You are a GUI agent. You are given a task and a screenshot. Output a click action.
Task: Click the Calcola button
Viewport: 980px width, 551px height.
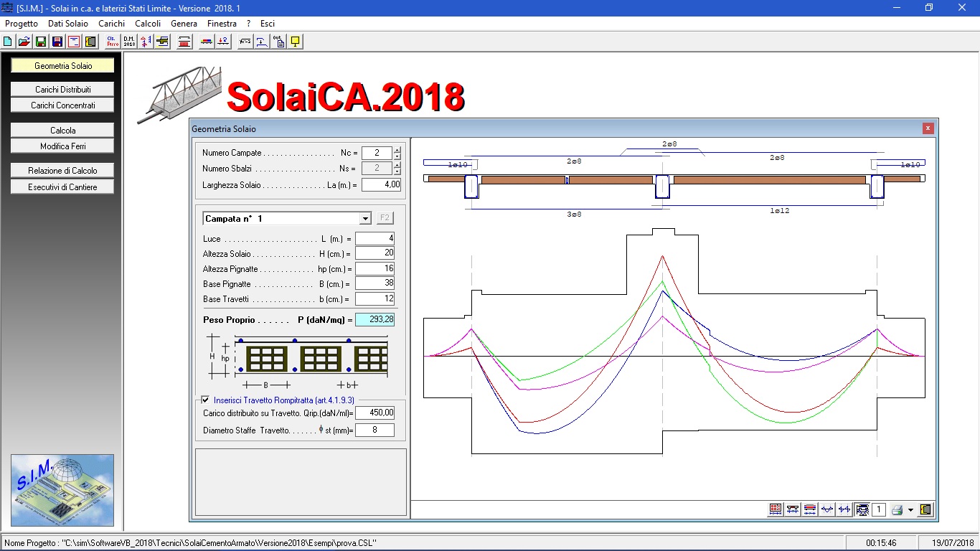[x=63, y=131]
